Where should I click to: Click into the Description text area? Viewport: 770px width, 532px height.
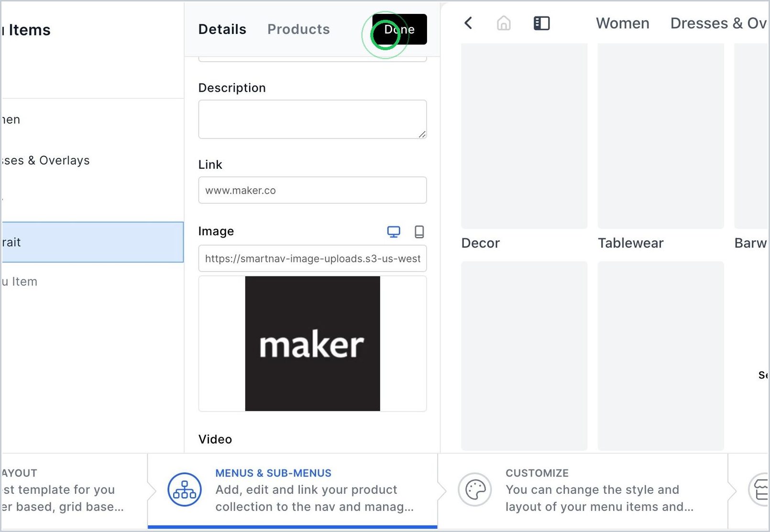[x=312, y=119]
